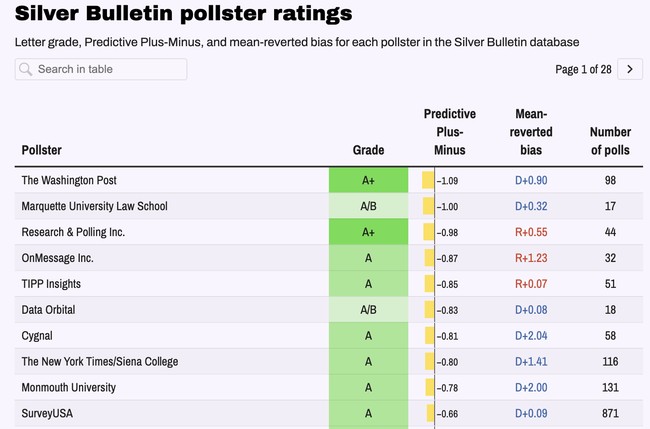
Task: Click the A+ grade for Washington Post
Action: pyautogui.click(x=368, y=180)
